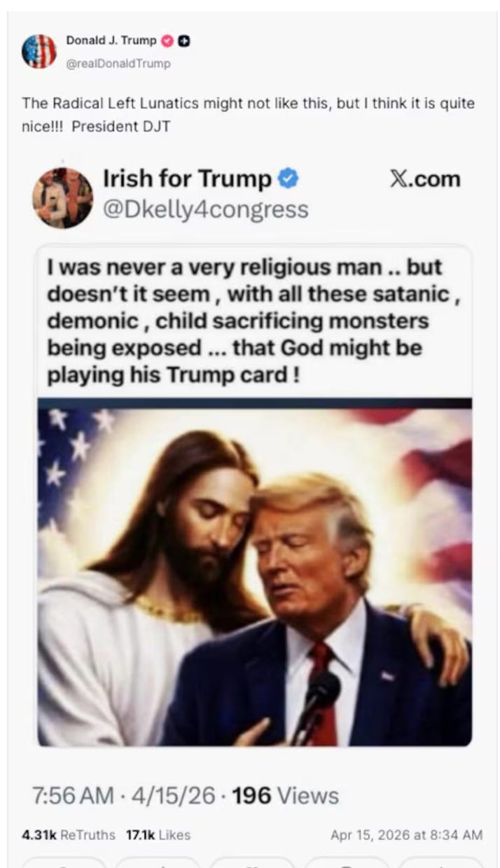Image resolution: width=500 pixels, height=868 pixels.
Task: Click the Apr 15, 2026 at 8:34 AM timestamp
Action: (x=407, y=835)
